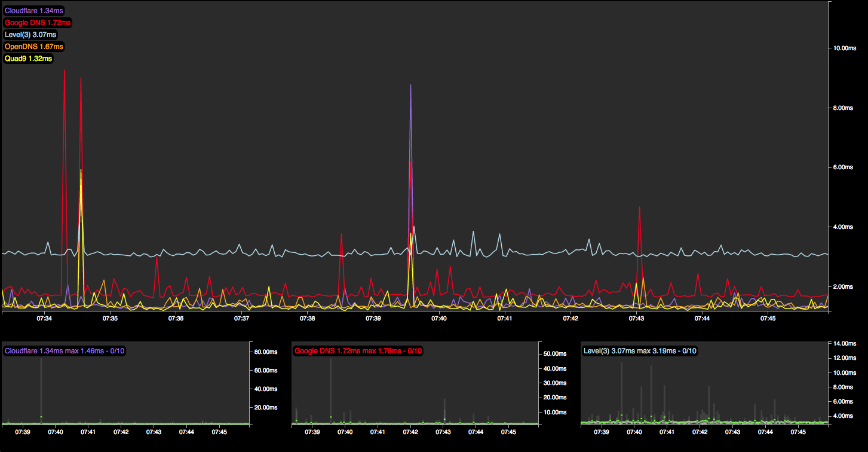This screenshot has height=452, width=868.
Task: Select 07:39 on the Level(3) panel timeline
Action: pos(602,432)
